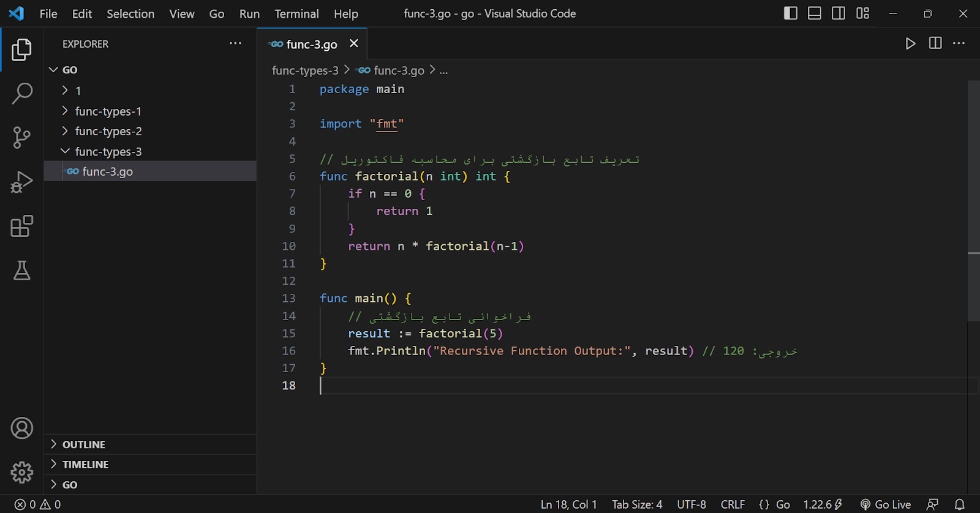
Task: Open the Edit menu
Action: click(81, 13)
